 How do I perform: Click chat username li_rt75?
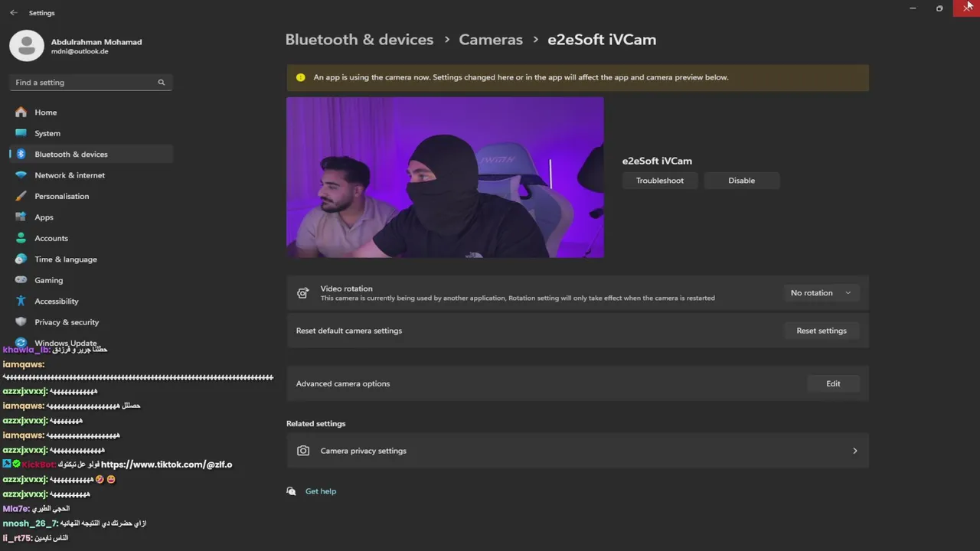(17, 538)
